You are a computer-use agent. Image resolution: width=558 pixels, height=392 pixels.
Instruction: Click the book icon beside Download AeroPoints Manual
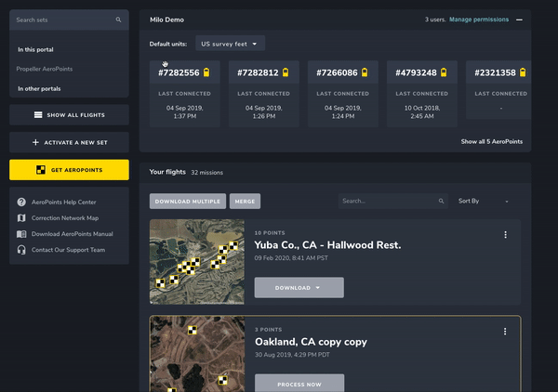click(21, 234)
